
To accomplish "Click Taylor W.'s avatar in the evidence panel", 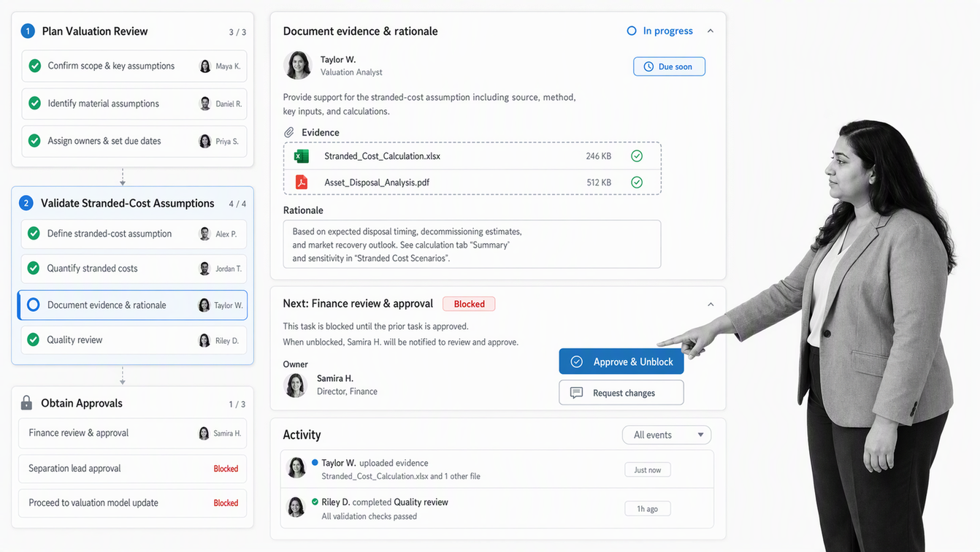I will [x=298, y=65].
